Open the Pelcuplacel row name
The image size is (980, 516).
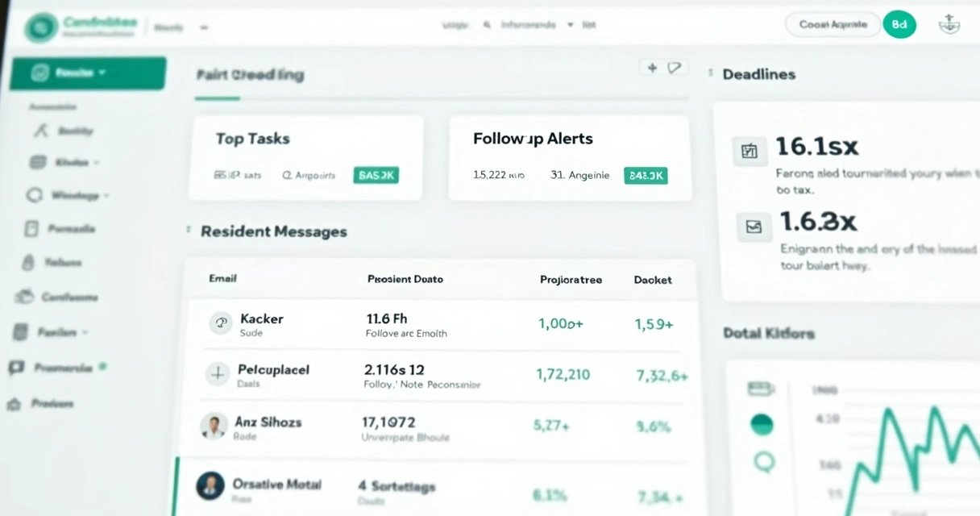273,370
